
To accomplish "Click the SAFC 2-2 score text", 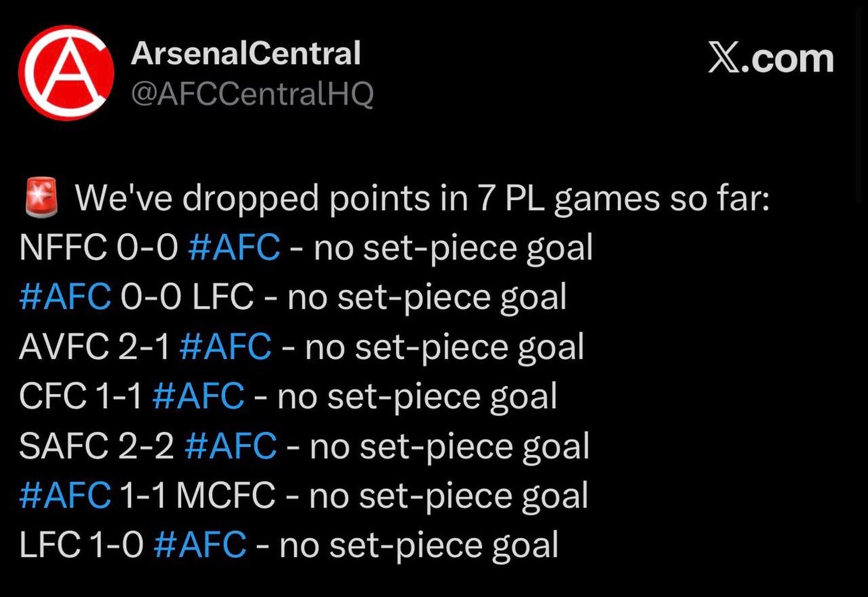I will [x=96, y=446].
